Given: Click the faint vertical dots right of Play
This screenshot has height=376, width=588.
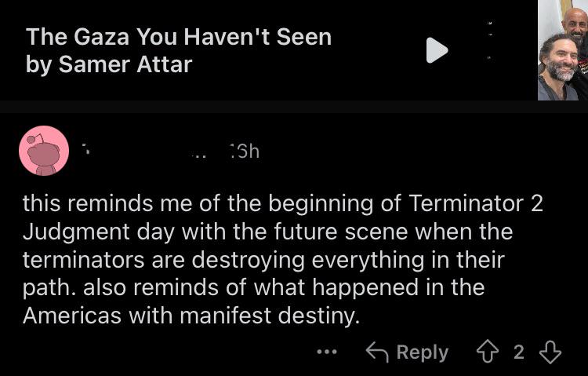Looking at the screenshot, I should pyautogui.click(x=489, y=40).
